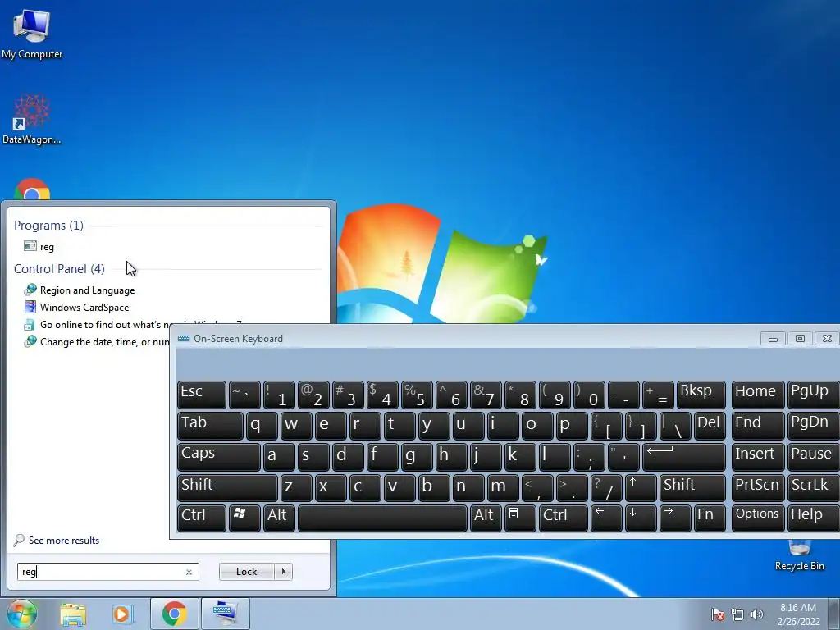Tap the Tab key on On-Screen Keyboard
This screenshot has width=840, height=630.
point(210,426)
